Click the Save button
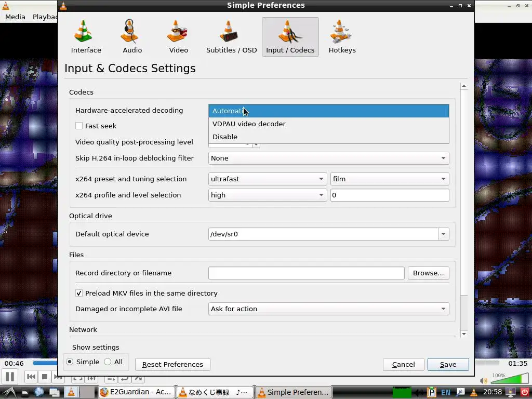The width and height of the screenshot is (532, 399). [448, 364]
